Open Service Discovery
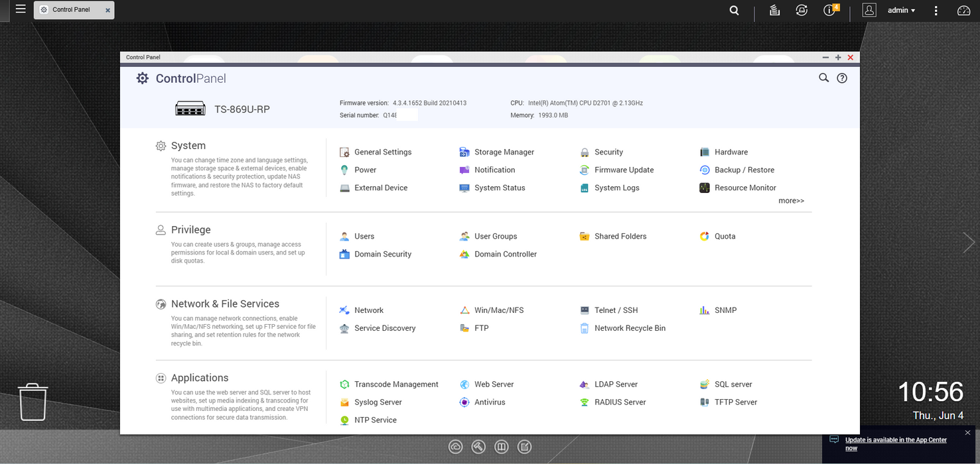The image size is (980, 464). [x=378, y=328]
